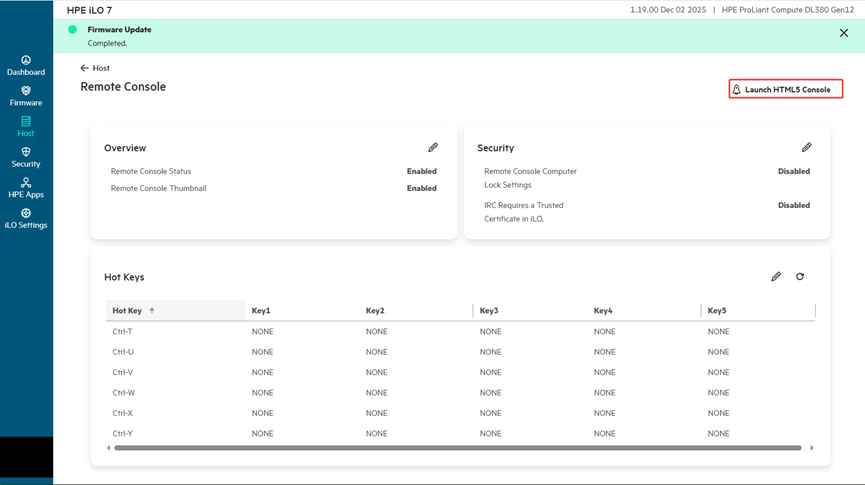
Task: Dismiss the Firmware Update notification banner
Action: tap(844, 33)
